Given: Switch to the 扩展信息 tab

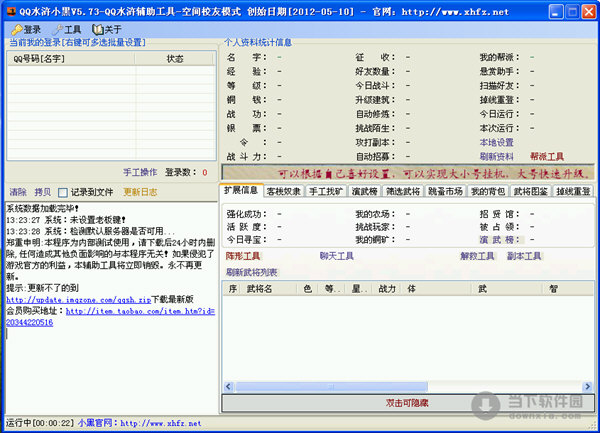Looking at the screenshot, I should click(x=241, y=190).
